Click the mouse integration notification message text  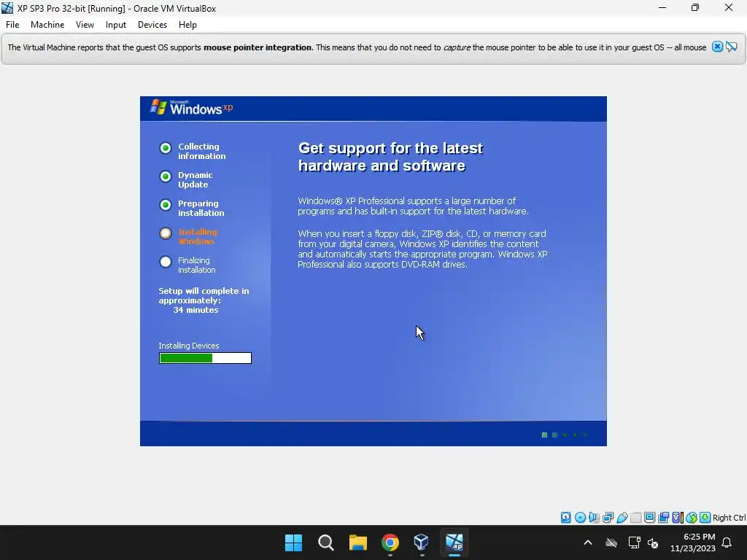coord(357,47)
